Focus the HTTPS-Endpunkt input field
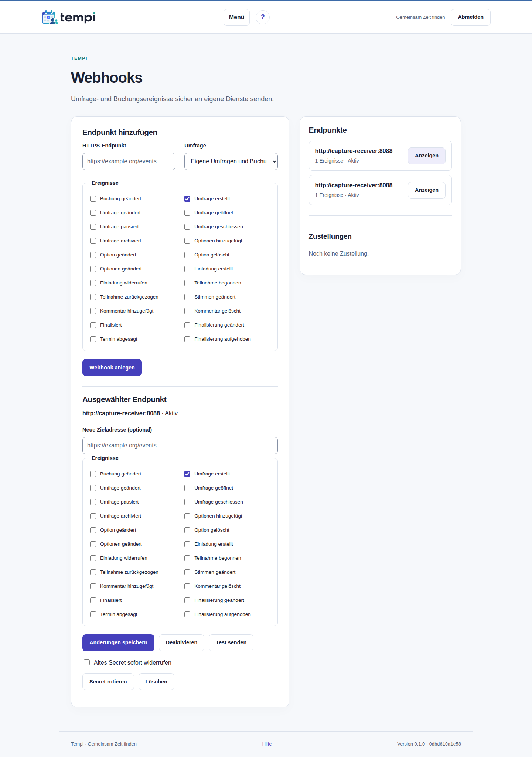 [129, 161]
